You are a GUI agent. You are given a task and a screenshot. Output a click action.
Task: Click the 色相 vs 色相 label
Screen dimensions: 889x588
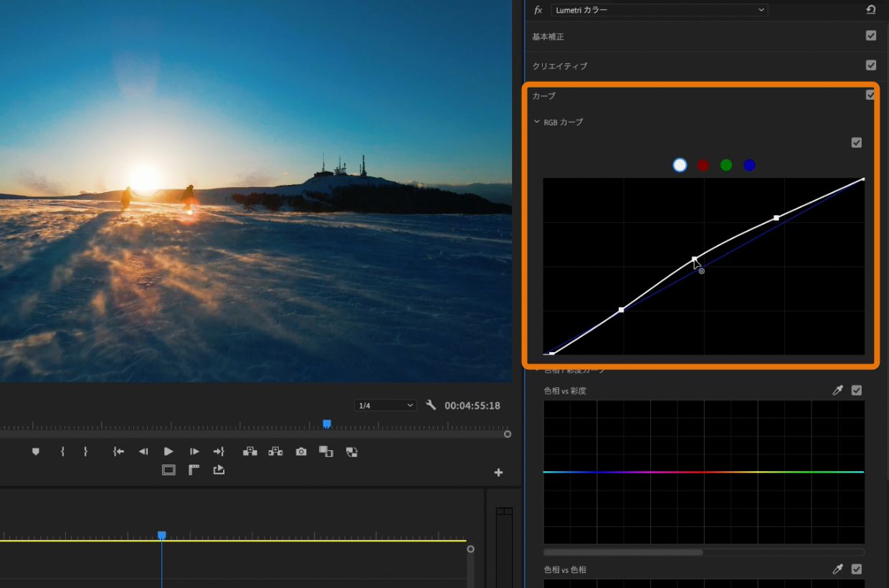565,570
